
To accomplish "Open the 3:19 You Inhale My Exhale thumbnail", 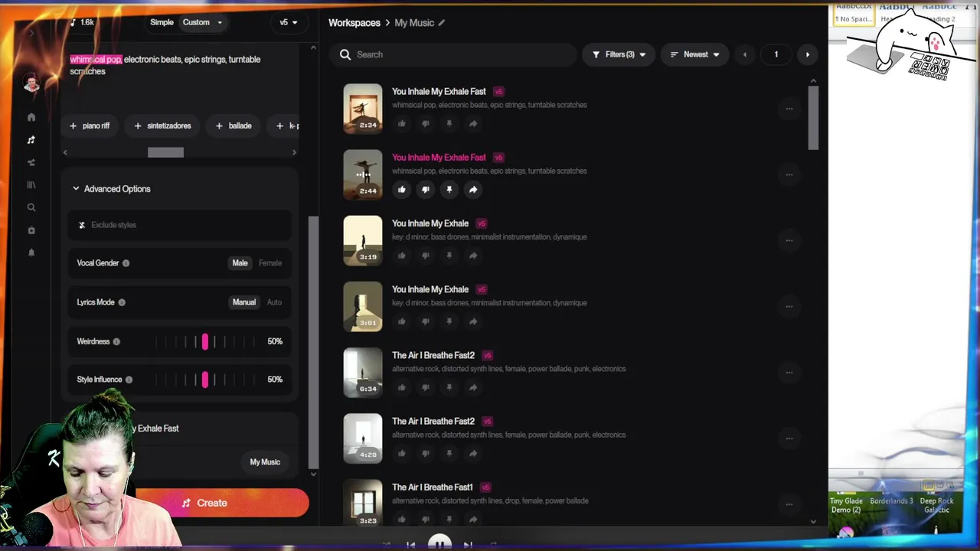I will click(363, 240).
